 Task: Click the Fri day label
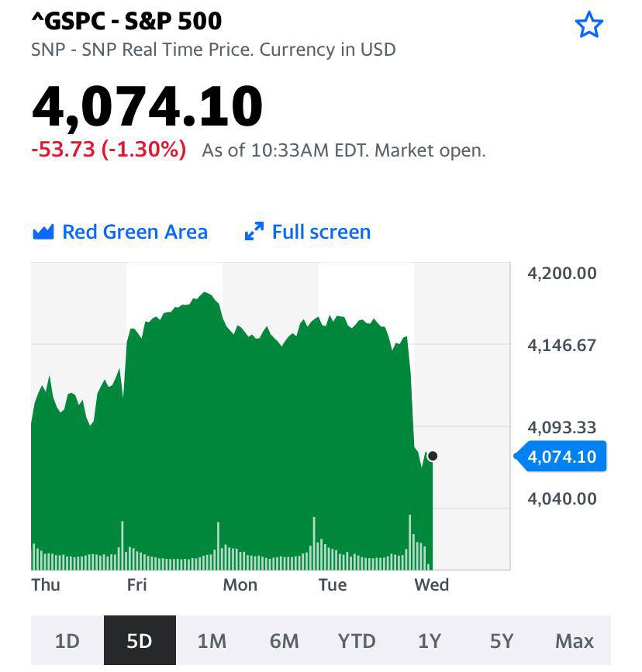click(x=136, y=585)
